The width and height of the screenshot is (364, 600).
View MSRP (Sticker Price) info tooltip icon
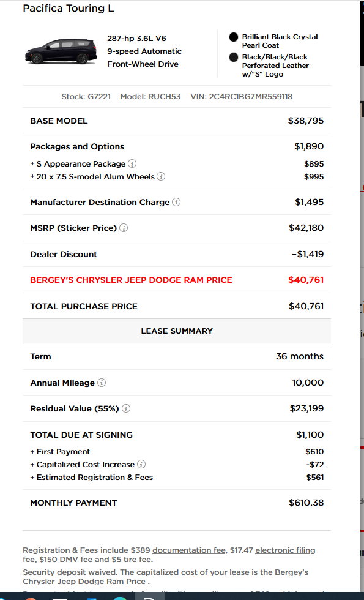point(124,228)
